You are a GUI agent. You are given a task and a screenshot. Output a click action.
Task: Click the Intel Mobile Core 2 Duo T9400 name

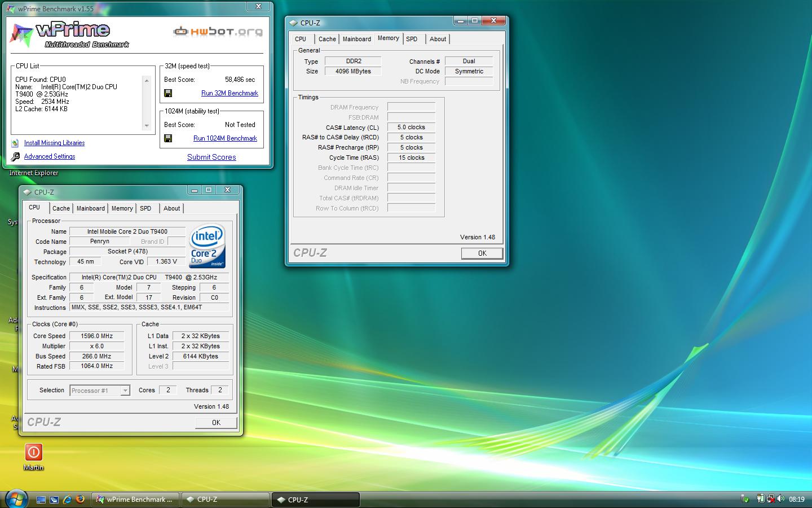pyautogui.click(x=127, y=231)
